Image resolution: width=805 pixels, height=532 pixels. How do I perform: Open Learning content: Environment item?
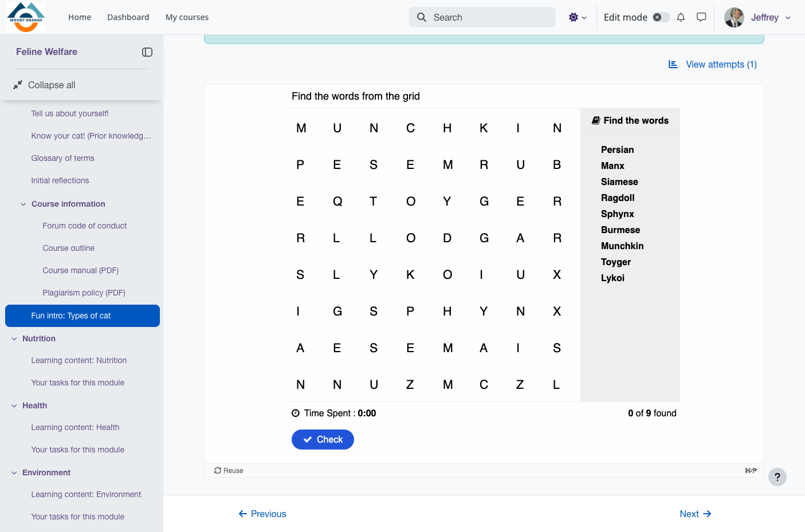point(86,494)
